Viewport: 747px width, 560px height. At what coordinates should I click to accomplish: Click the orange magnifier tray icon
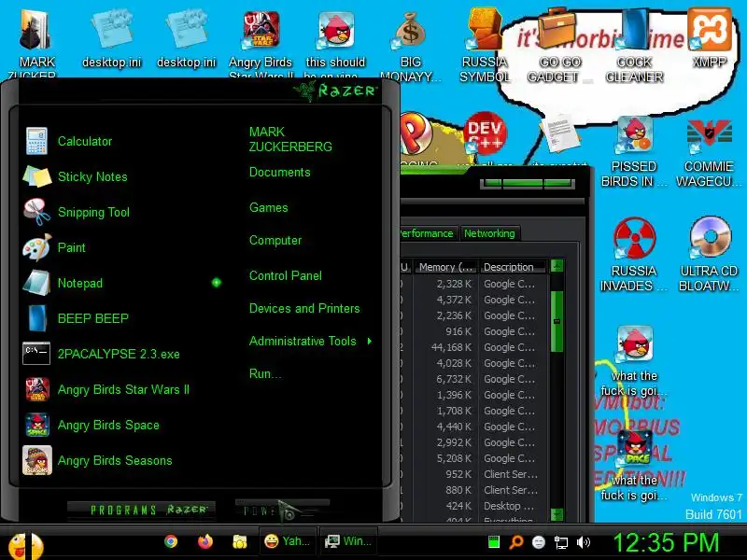[x=516, y=542]
